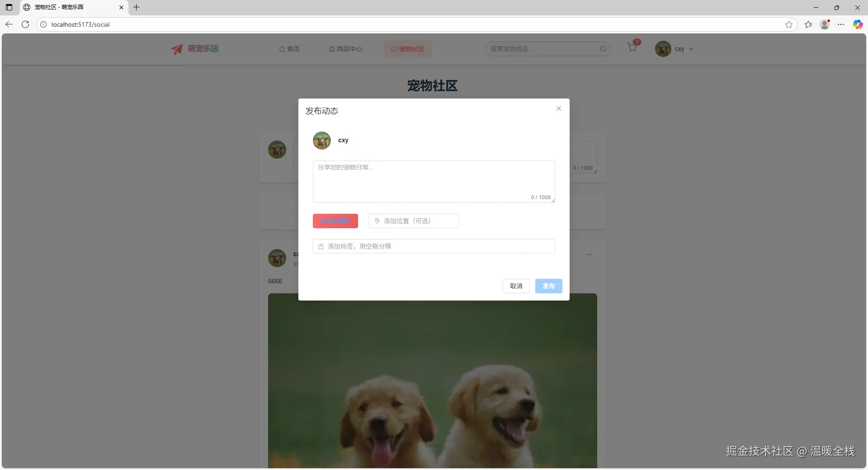
Task: Refresh the page with the reload icon
Action: (x=25, y=24)
